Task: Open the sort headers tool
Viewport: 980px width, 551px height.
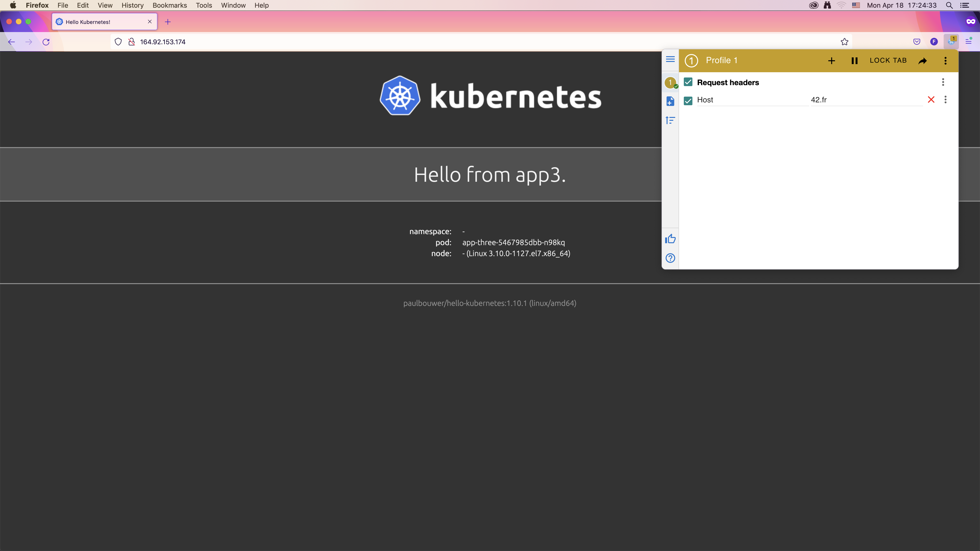Action: pos(670,120)
